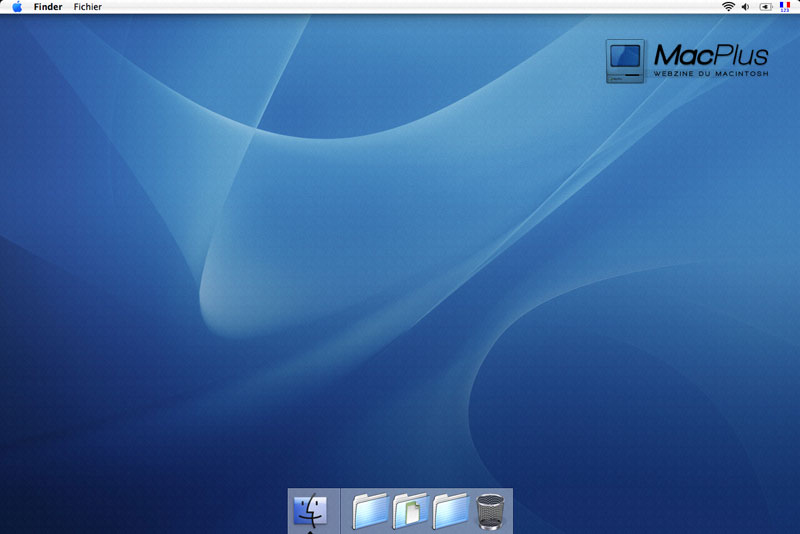
Task: Open the plain Dock folder nearest the Finder icon
Action: click(370, 511)
